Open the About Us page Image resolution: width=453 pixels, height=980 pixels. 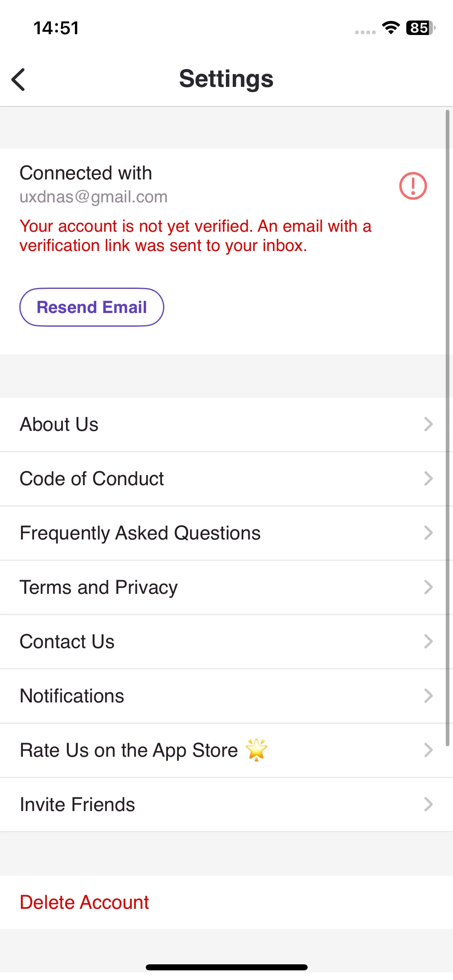tap(226, 424)
